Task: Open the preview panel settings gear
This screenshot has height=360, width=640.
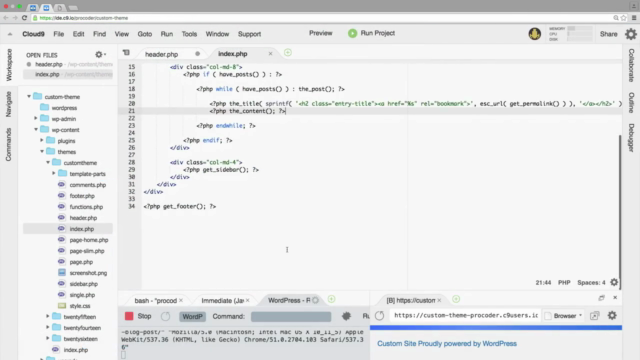Action: pos(612,316)
